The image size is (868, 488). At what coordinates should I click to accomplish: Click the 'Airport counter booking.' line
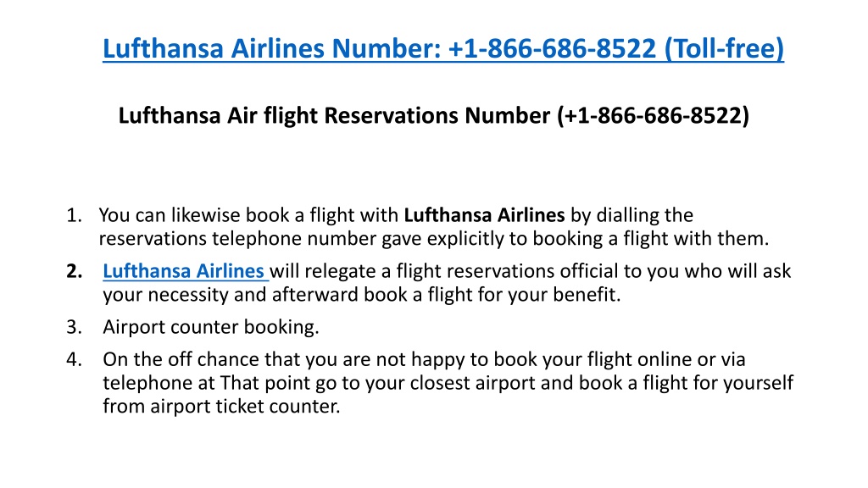pos(211,327)
